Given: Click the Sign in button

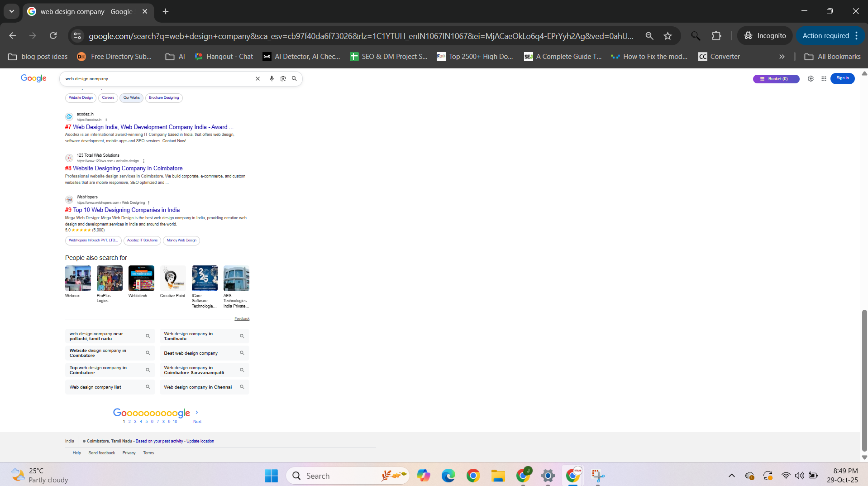Looking at the screenshot, I should point(842,78).
